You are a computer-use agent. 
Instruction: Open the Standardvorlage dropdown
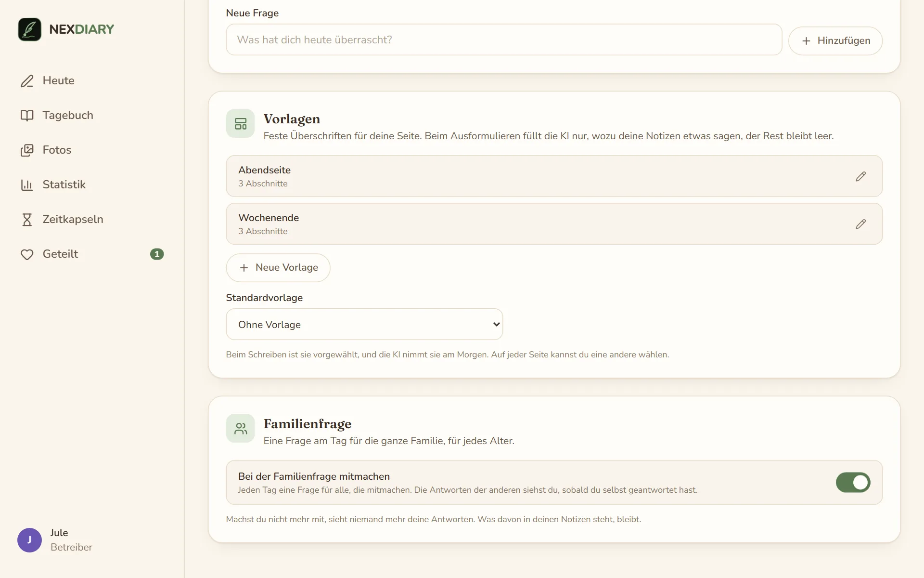click(x=364, y=324)
